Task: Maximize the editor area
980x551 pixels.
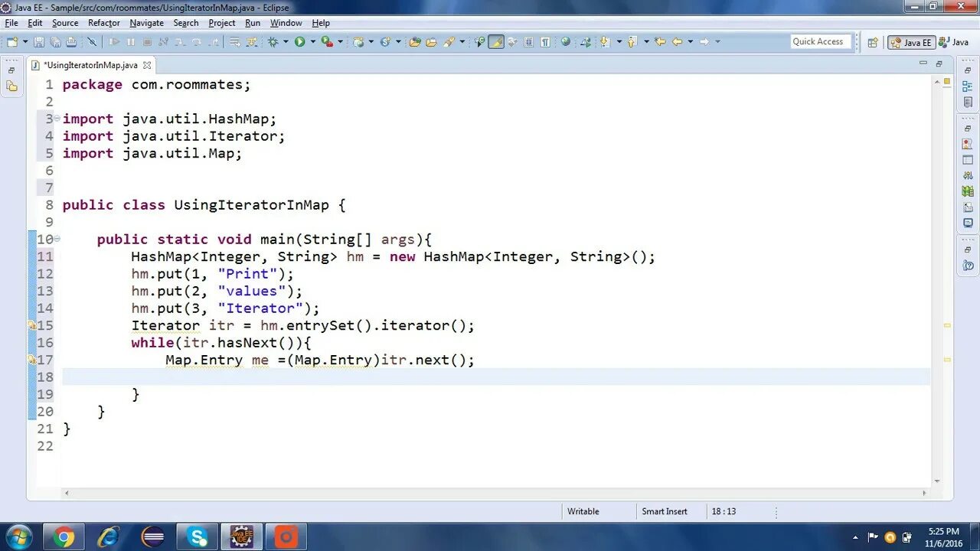Action: point(939,64)
